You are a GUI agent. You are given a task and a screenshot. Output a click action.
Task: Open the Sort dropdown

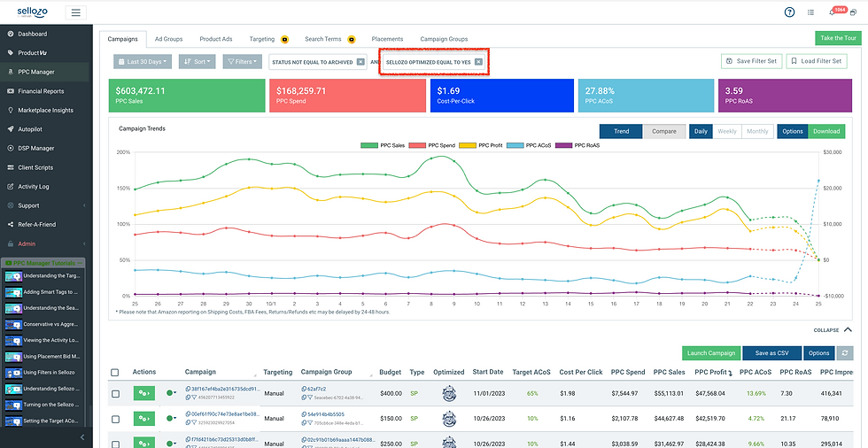coord(197,61)
